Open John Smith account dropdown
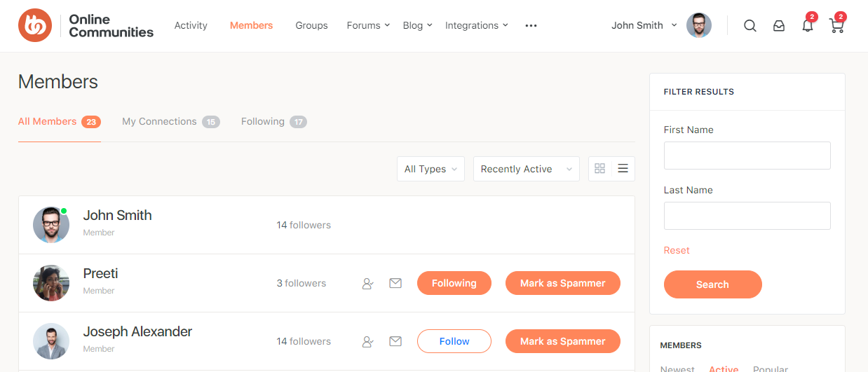 click(x=644, y=26)
